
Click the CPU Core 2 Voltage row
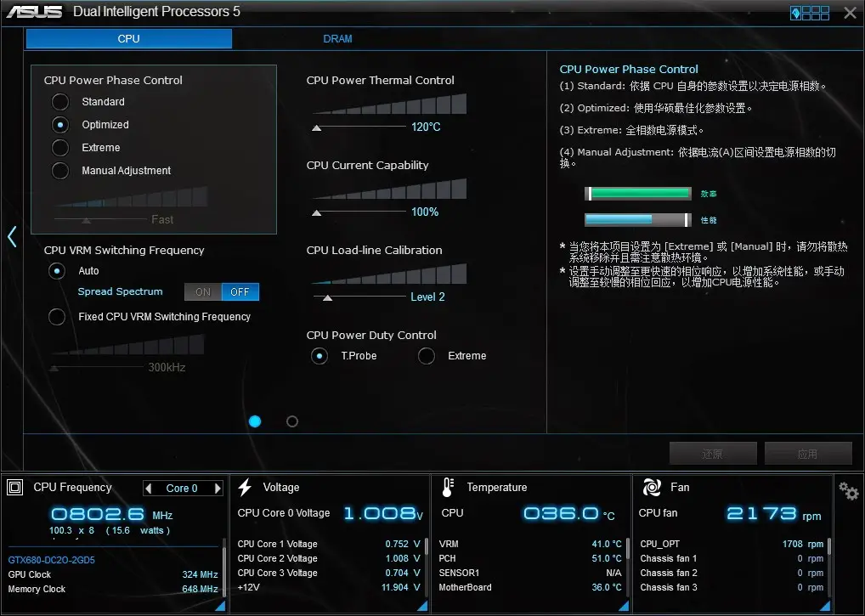329,558
